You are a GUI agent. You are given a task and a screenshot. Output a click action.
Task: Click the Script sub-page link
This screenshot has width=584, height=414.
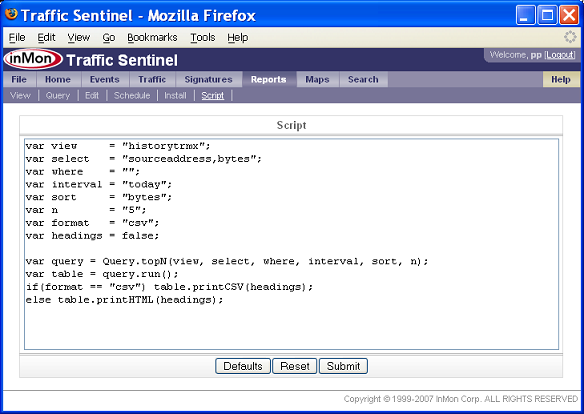(x=213, y=96)
